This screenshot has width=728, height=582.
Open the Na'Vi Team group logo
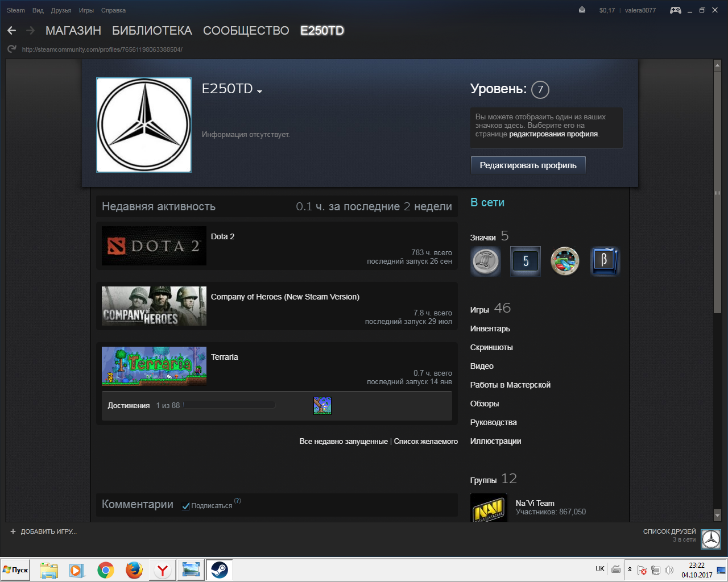click(489, 508)
